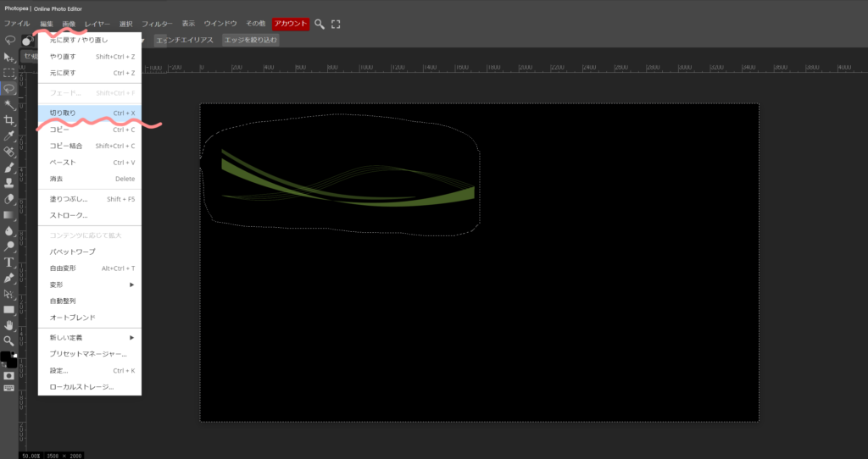
Task: Click the search magnifier icon in menu bar
Action: coord(320,24)
